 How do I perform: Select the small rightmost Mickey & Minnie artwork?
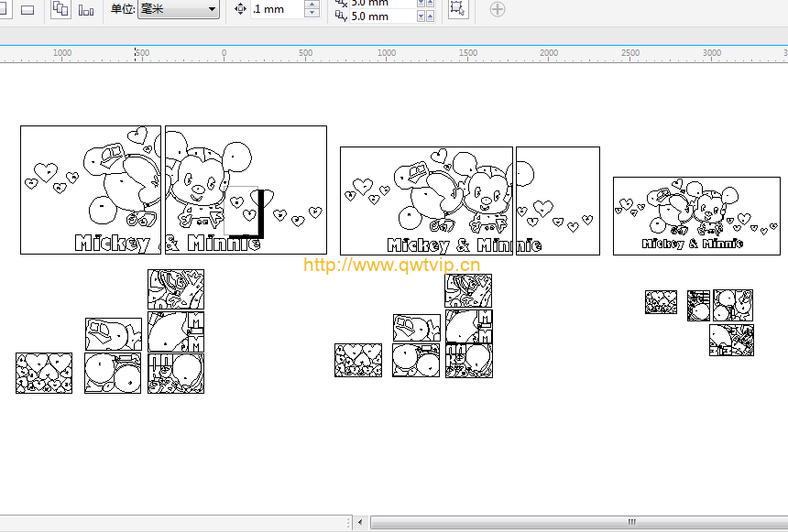pos(696,216)
